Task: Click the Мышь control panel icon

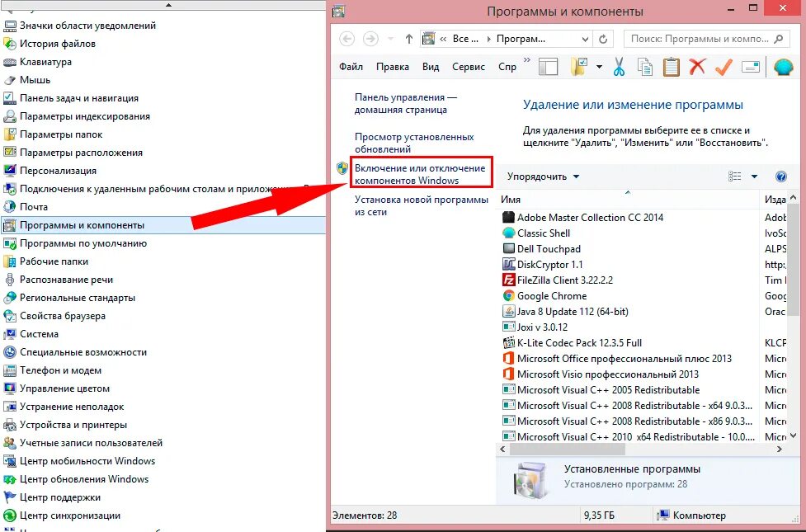Action: coord(10,80)
